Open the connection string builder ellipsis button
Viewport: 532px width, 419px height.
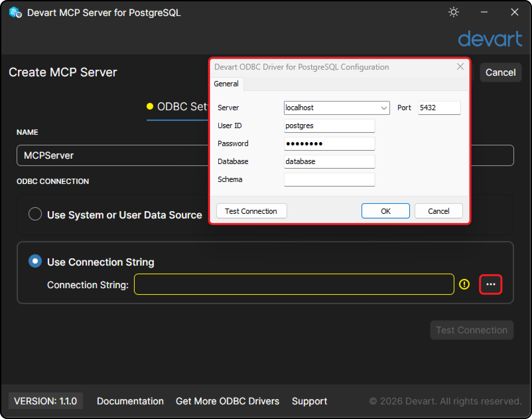491,284
